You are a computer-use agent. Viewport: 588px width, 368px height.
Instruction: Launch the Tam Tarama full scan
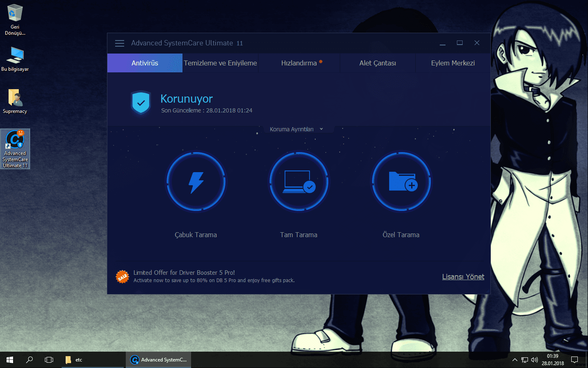tap(299, 182)
